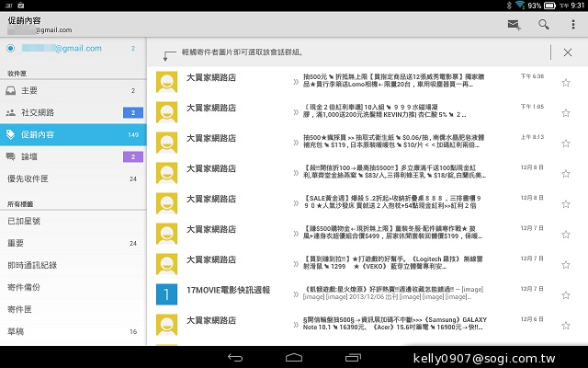Select avatar of Logitech 無線雷射滑鼠 email
The height and width of the screenshot is (368, 588).
click(166, 264)
